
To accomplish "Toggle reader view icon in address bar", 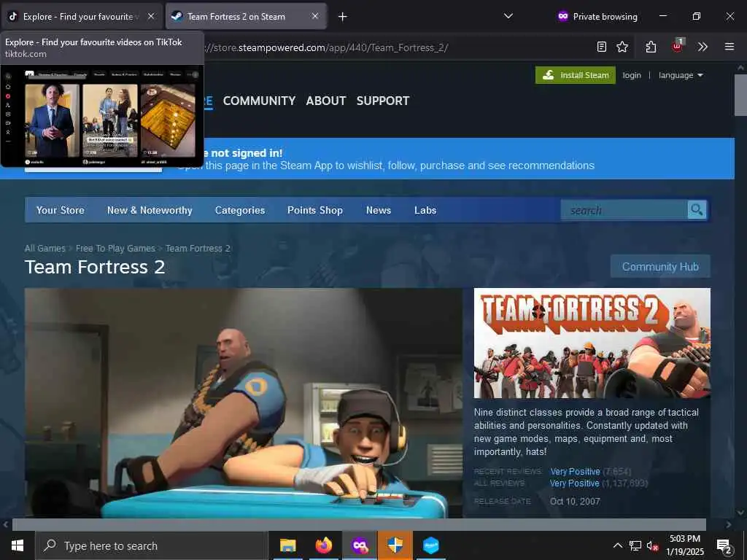I will click(x=602, y=47).
